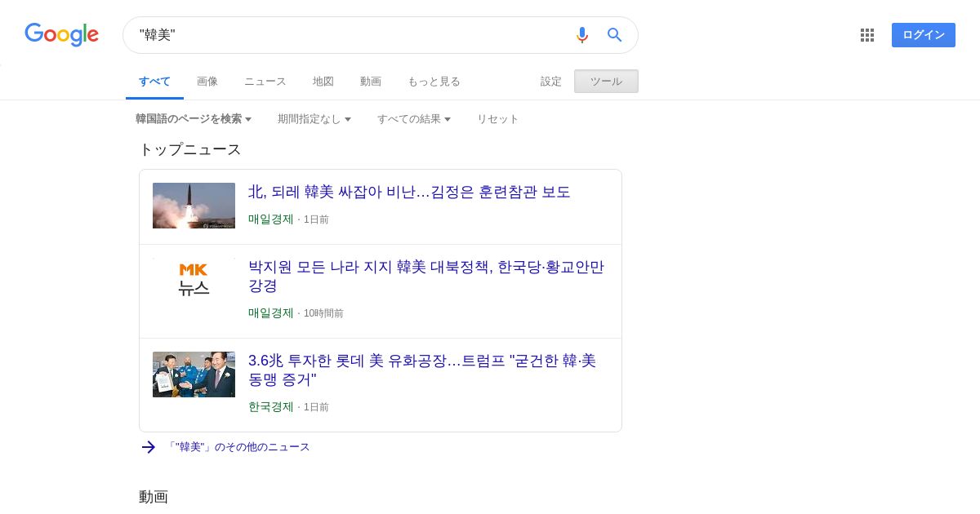Open 「"韓美"」のその他のニュース link
The height and width of the screenshot is (514, 980).
coord(238,447)
